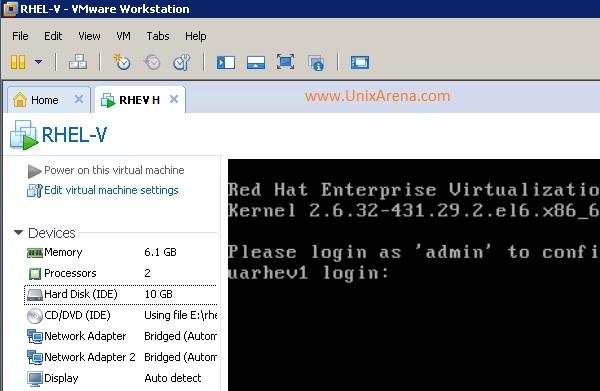600x391 pixels.
Task: Click the Network Adapter 2 icon
Action: [x=35, y=358]
